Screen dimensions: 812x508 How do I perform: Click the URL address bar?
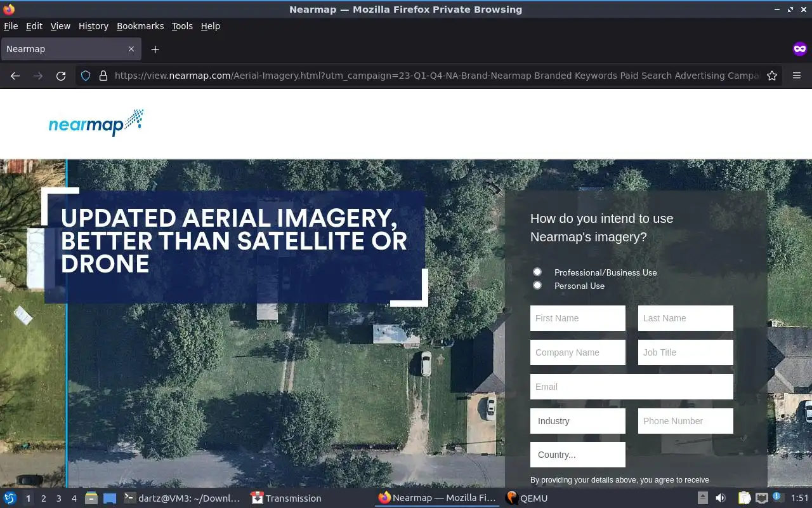[436, 76]
